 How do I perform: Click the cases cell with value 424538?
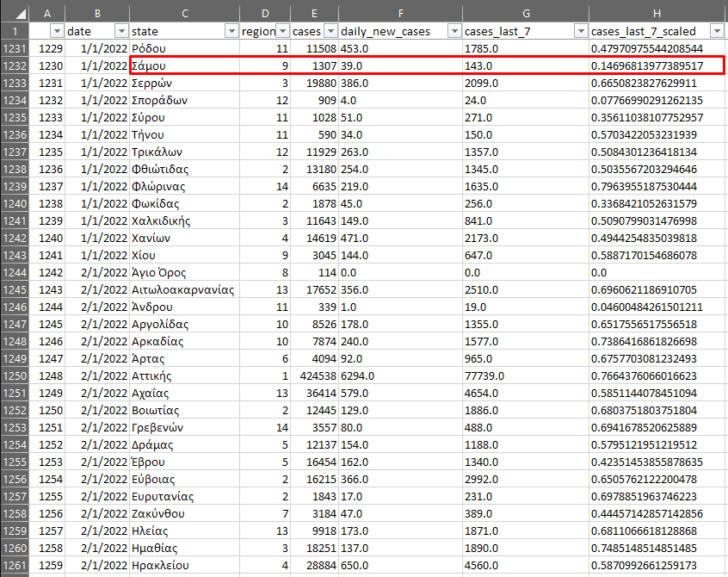point(314,375)
